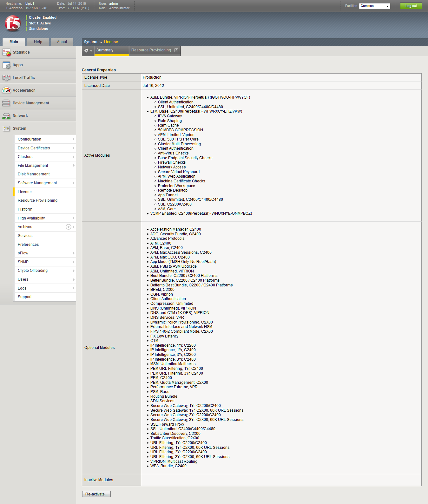
Task: Open the Statistics section icon
Action: [x=6, y=52]
